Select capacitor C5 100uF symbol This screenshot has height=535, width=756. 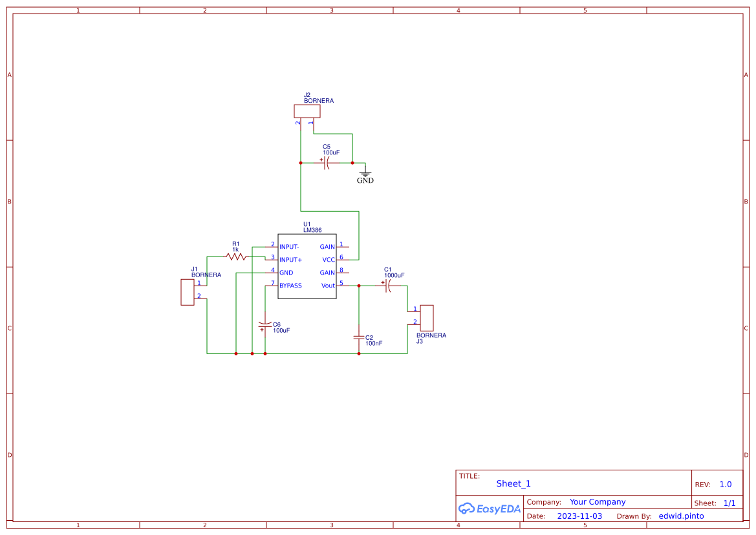click(x=327, y=163)
